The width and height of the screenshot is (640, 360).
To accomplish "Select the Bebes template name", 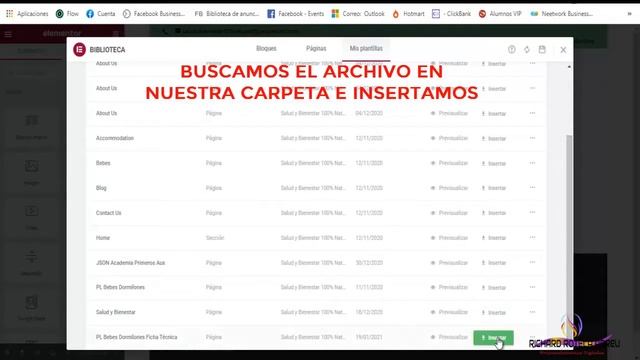I will [x=103, y=163].
